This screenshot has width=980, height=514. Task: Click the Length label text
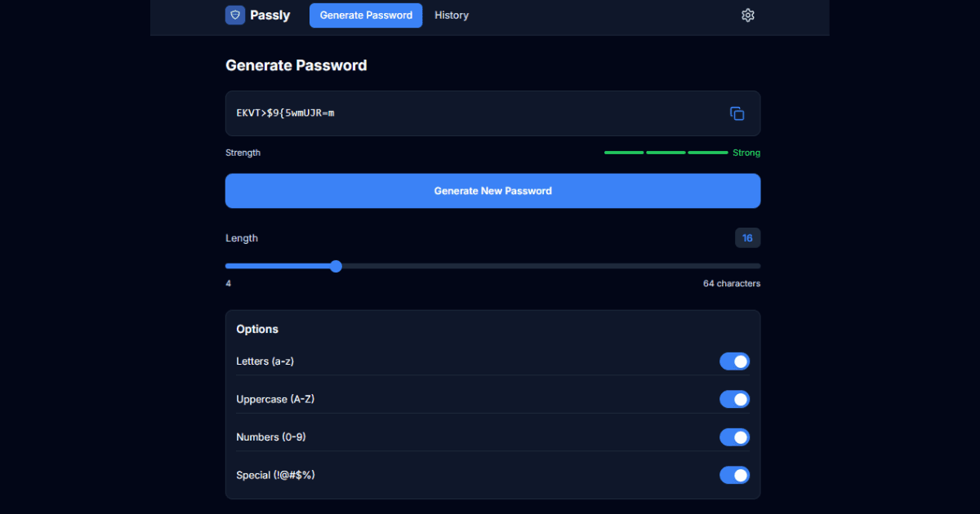242,238
